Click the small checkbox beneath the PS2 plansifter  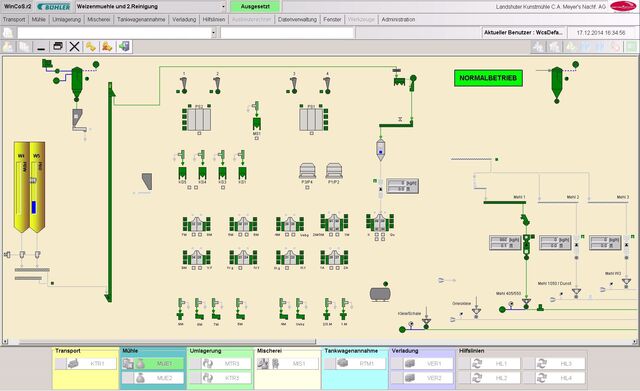click(x=199, y=133)
